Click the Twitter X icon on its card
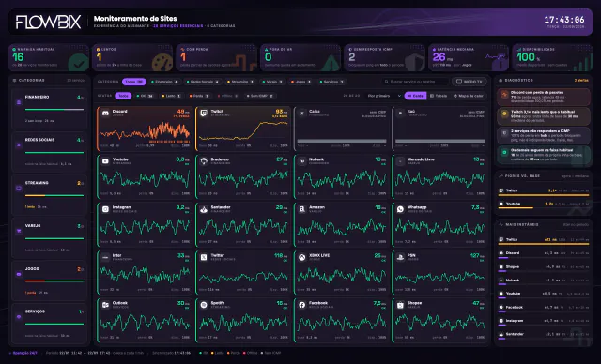601x364 pixels. pyautogui.click(x=204, y=257)
